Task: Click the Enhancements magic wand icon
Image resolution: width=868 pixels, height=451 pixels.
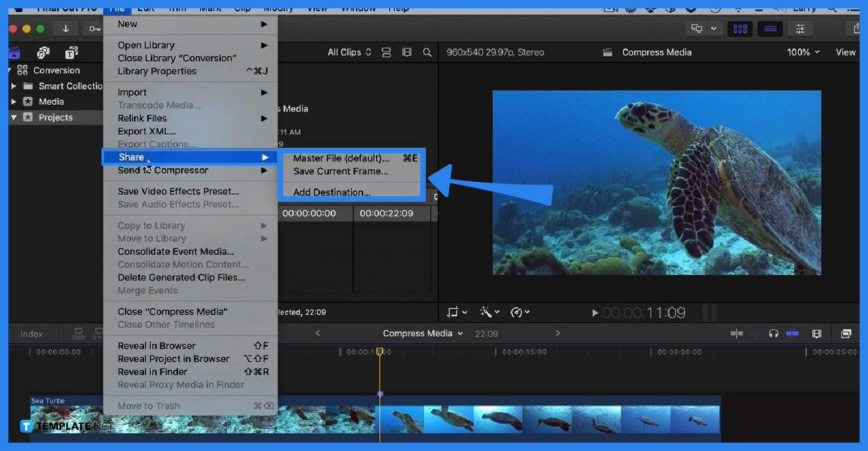Action: pos(486,312)
